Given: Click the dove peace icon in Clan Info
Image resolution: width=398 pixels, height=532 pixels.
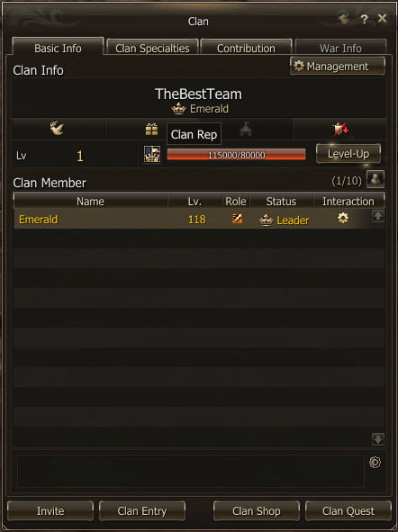Looking at the screenshot, I should (57, 128).
